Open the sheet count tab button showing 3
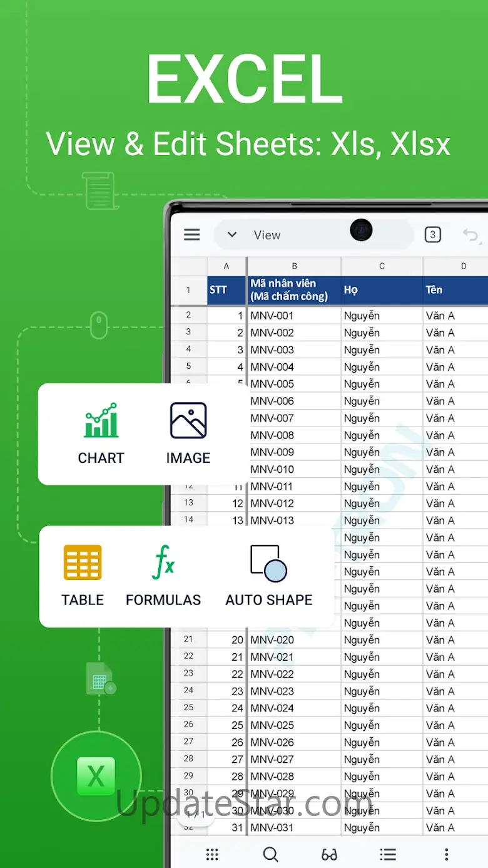This screenshot has width=488, height=868. pyautogui.click(x=432, y=235)
